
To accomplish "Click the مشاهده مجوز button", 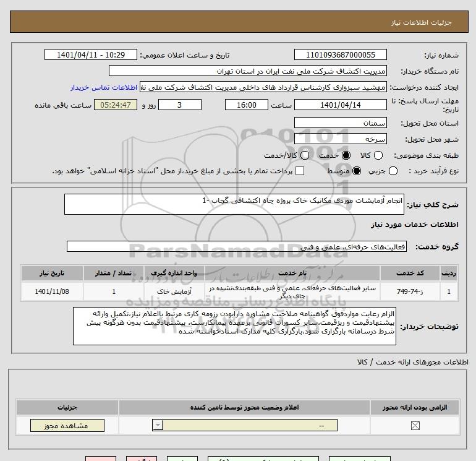I will pos(67,426).
